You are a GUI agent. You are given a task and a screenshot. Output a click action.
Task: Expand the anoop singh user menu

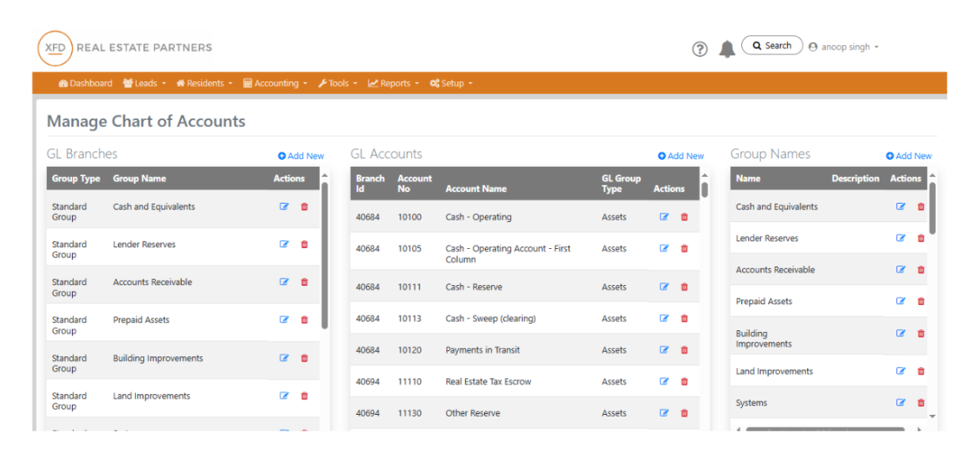[x=844, y=47]
